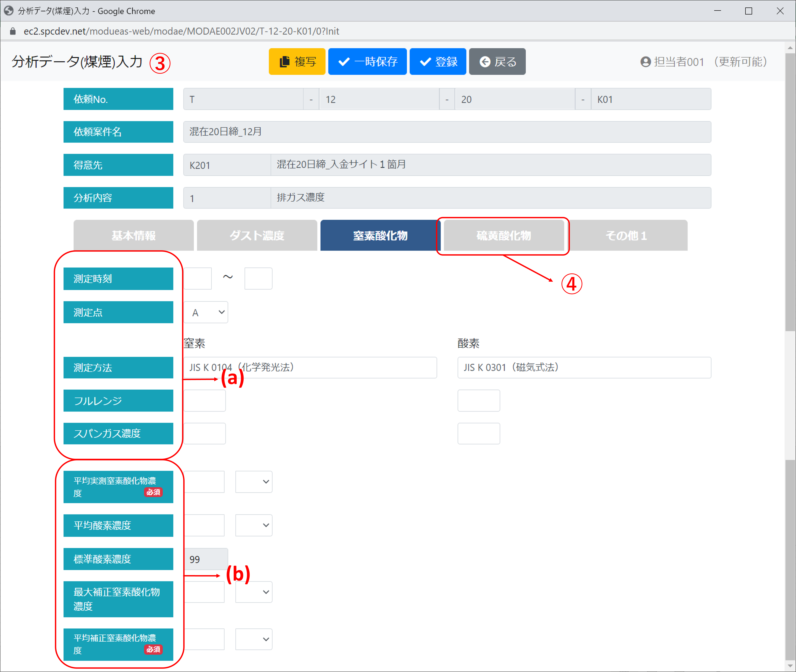Click the 最大補正窒素酸化物濃度 value field
This screenshot has width=796, height=672.
tap(204, 592)
